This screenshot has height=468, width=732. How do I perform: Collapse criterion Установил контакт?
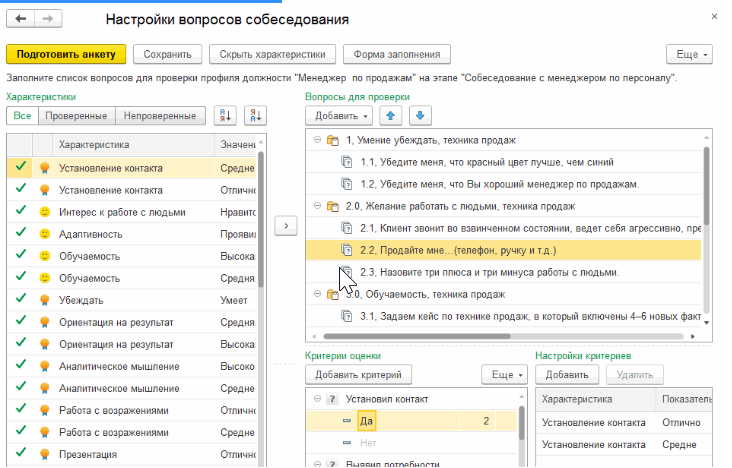(317, 399)
